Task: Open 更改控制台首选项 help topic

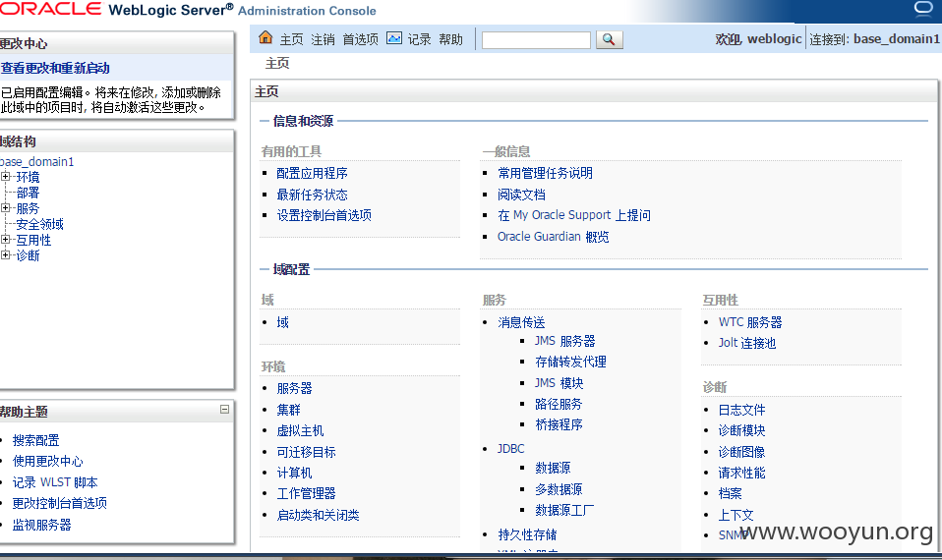Action: coord(59,503)
